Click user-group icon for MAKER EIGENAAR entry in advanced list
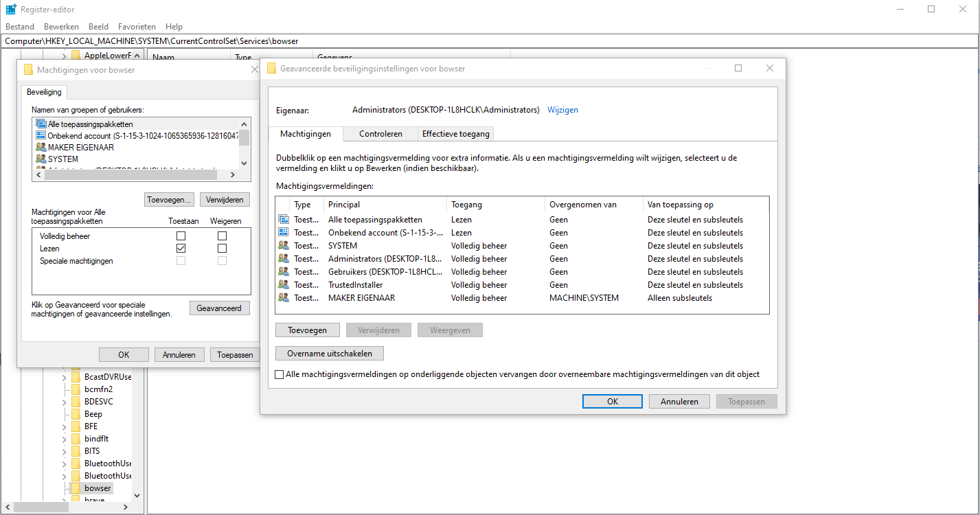The width and height of the screenshot is (980, 515). [x=284, y=298]
